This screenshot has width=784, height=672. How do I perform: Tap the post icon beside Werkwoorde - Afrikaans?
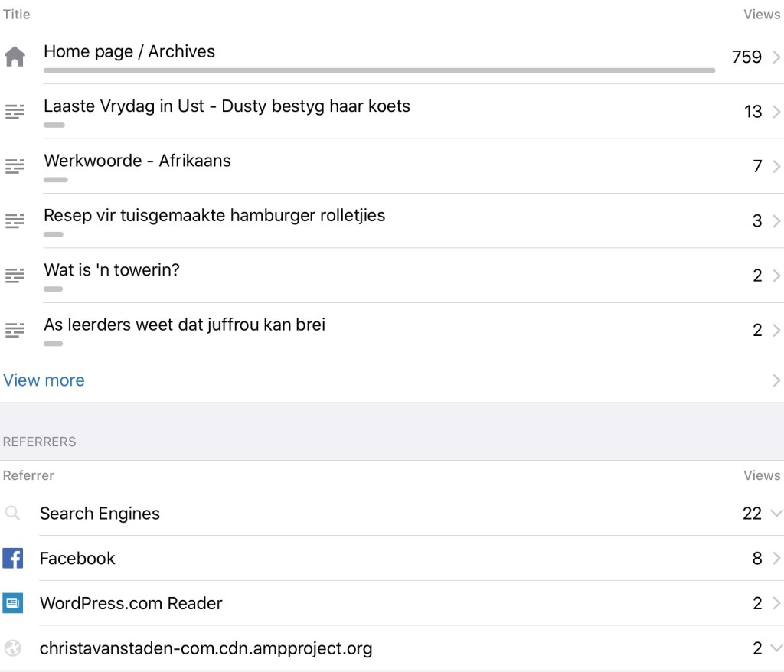[x=15, y=166]
